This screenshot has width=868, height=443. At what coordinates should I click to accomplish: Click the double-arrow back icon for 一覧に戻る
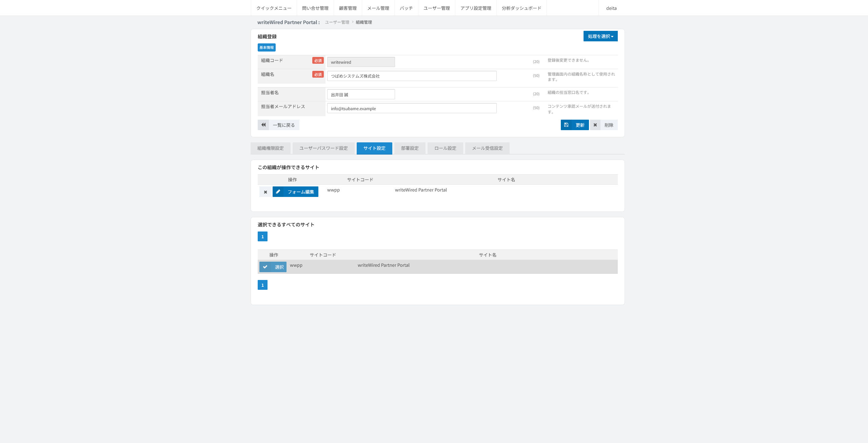click(x=263, y=125)
